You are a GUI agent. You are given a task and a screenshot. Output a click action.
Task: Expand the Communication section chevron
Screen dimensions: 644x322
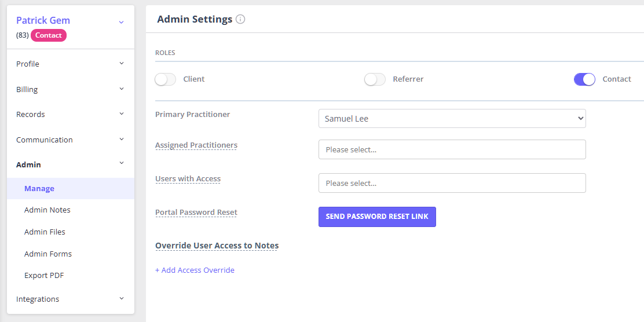pos(121,139)
